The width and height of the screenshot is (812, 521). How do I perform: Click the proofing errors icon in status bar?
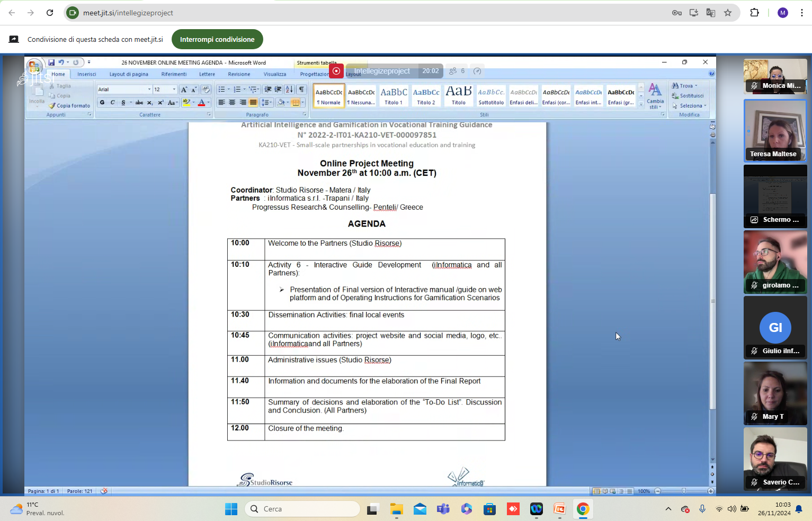(x=104, y=491)
